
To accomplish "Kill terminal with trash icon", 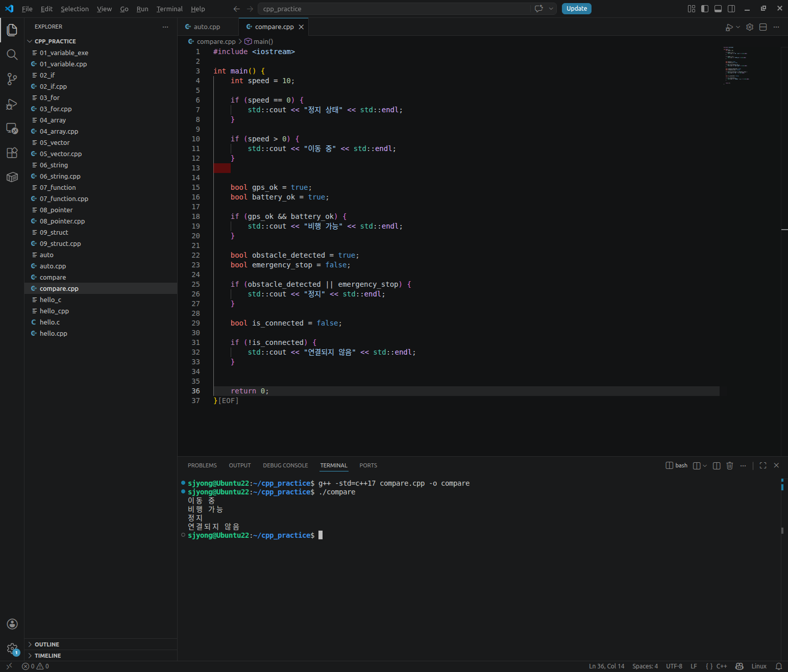I will (730, 465).
